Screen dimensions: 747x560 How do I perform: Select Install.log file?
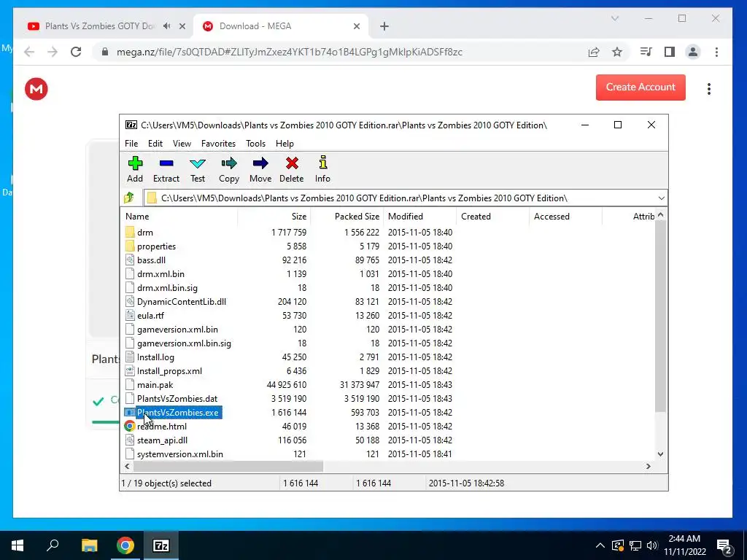[155, 357]
